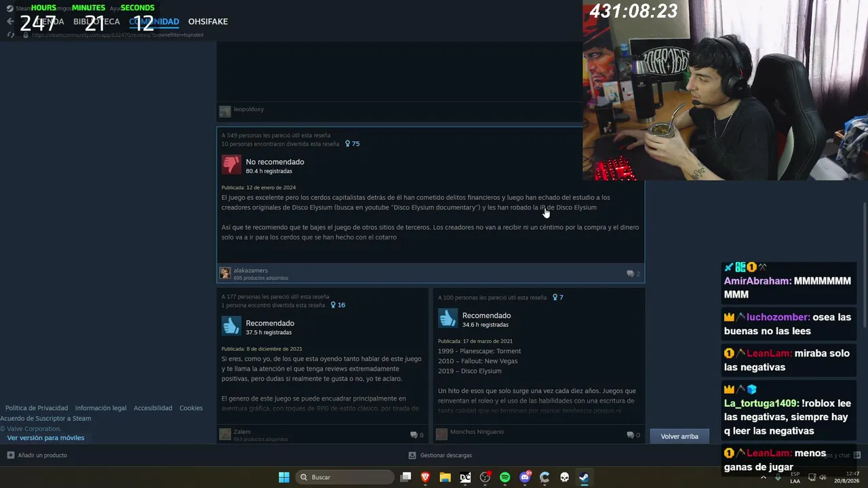Switch to the BIBLIOTECA tab

pos(96,22)
